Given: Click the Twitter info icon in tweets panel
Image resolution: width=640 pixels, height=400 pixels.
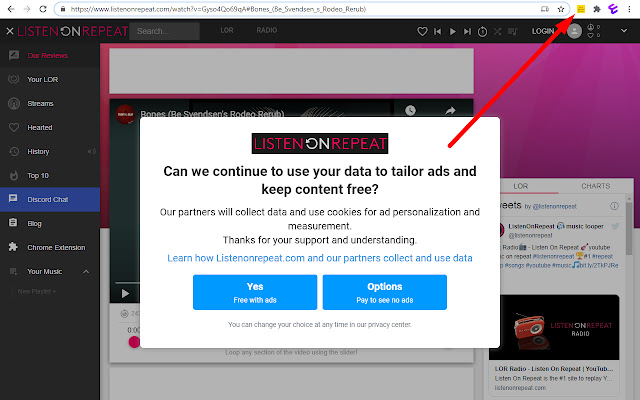Looking at the screenshot, I should (x=614, y=206).
